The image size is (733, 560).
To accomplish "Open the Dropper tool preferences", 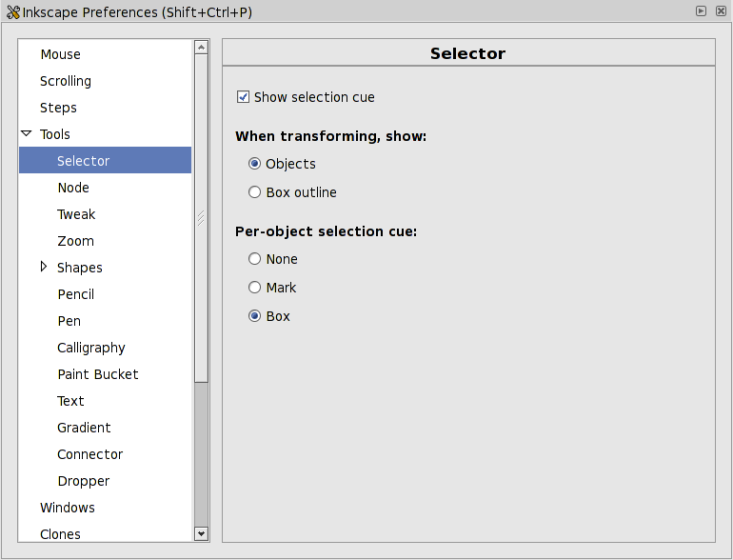I will [84, 481].
